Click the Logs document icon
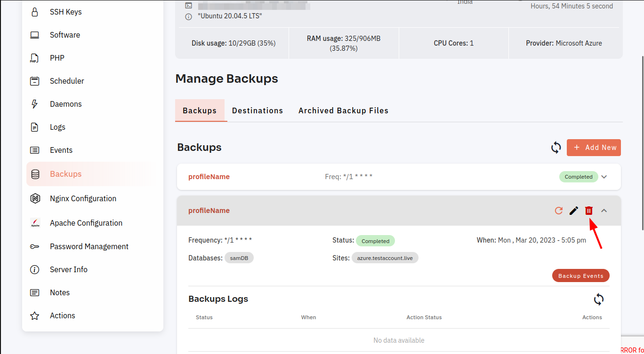Viewport: 644px width, 354px height. pos(34,127)
